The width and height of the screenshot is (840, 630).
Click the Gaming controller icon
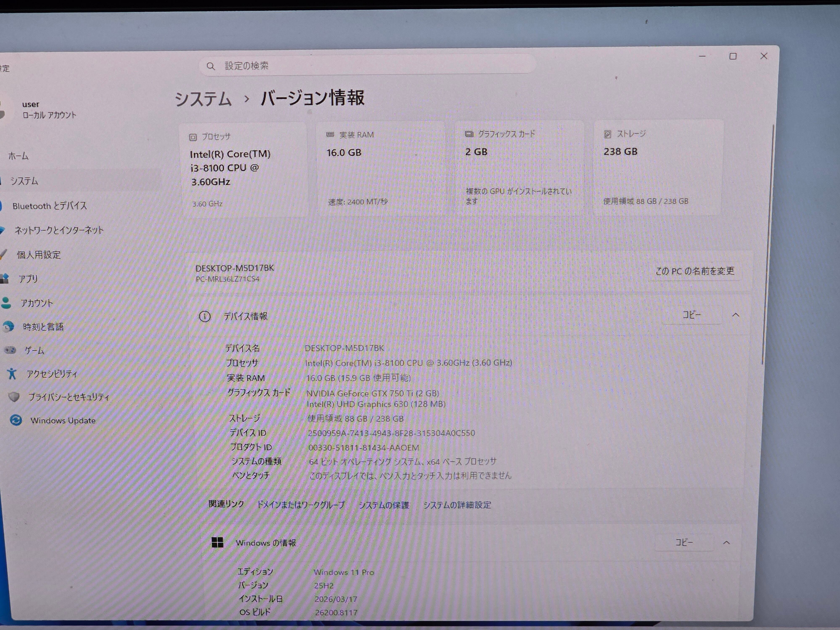point(10,350)
